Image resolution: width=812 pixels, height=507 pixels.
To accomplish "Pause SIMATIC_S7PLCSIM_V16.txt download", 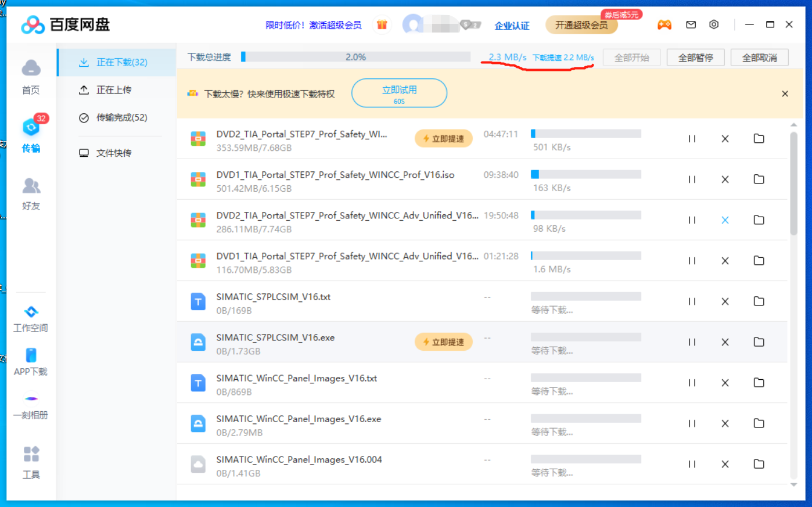I will (692, 301).
